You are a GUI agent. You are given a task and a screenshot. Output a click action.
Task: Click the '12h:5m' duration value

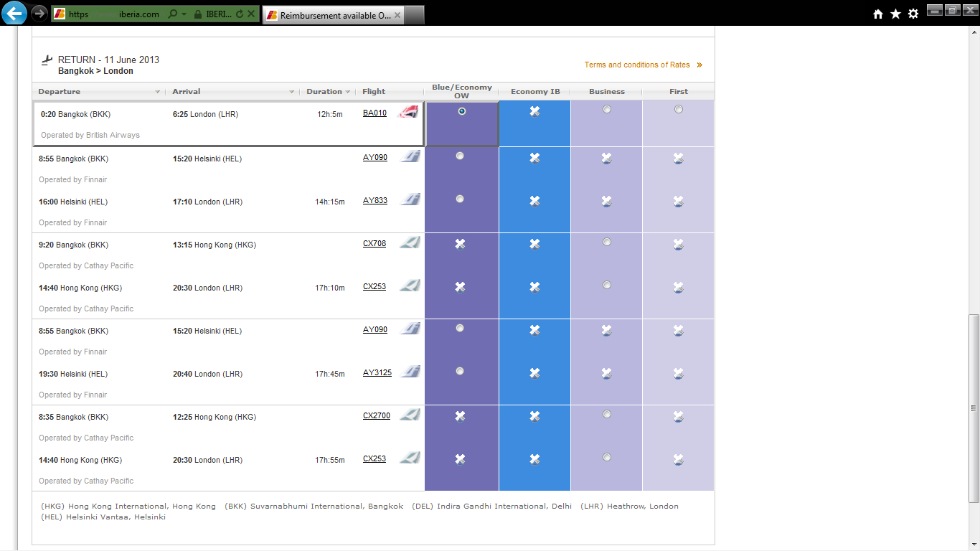click(x=330, y=115)
